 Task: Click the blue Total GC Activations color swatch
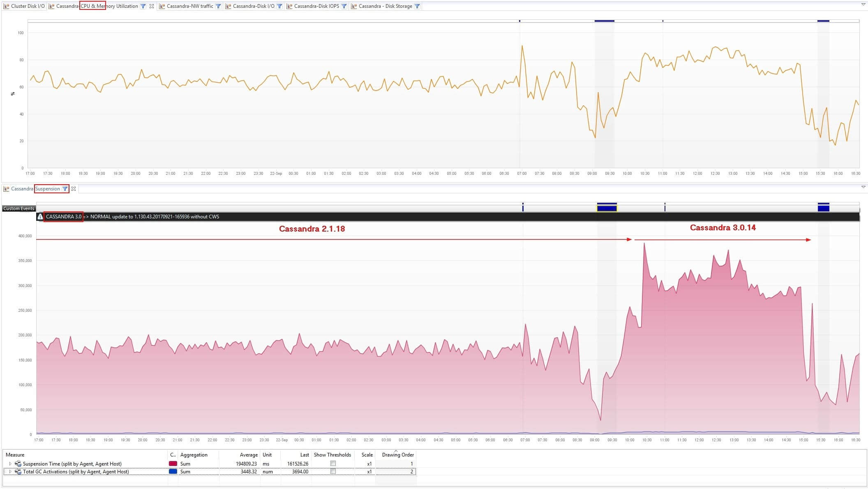click(x=173, y=471)
